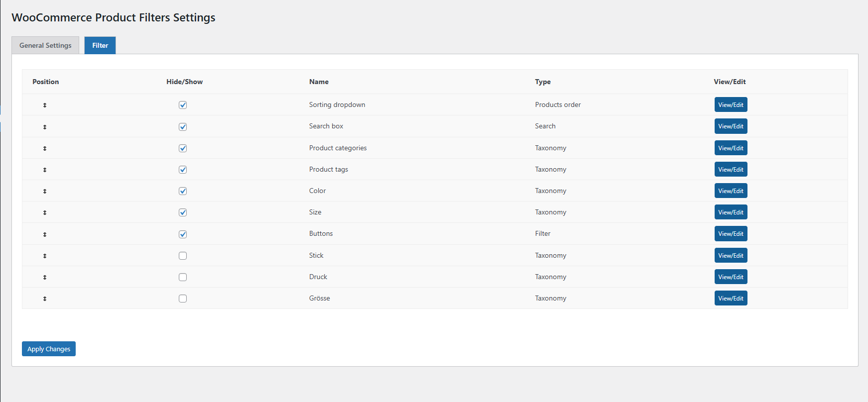Open View/Edit for Buttons row
The height and width of the screenshot is (402, 868).
pos(731,234)
